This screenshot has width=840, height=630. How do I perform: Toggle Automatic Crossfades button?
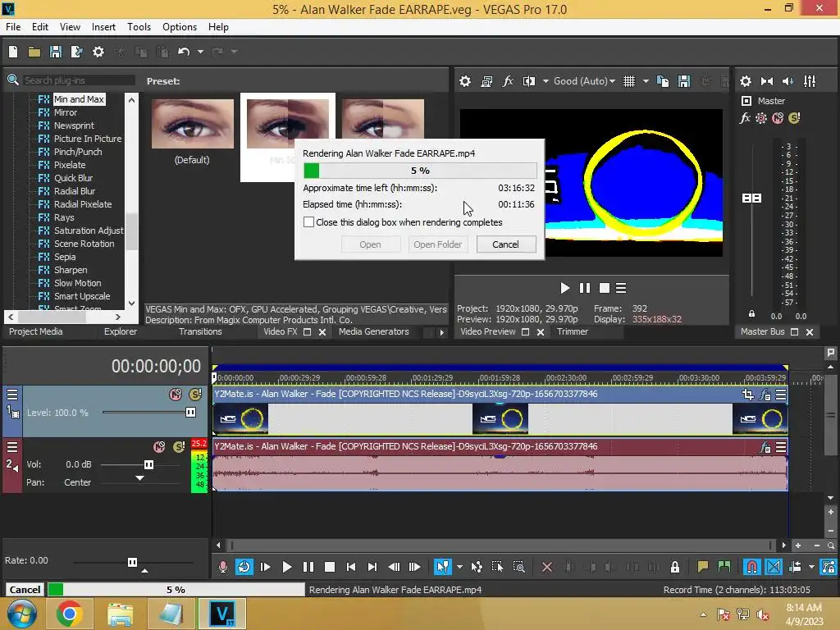pyautogui.click(x=774, y=567)
